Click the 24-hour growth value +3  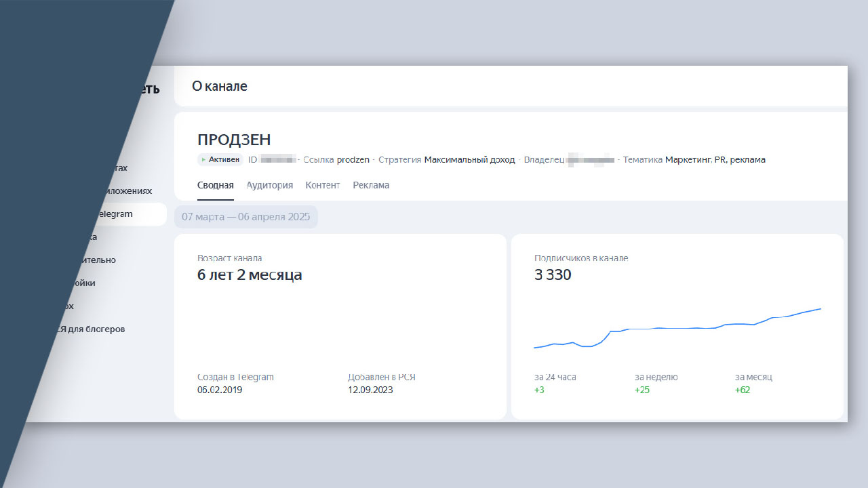click(539, 390)
